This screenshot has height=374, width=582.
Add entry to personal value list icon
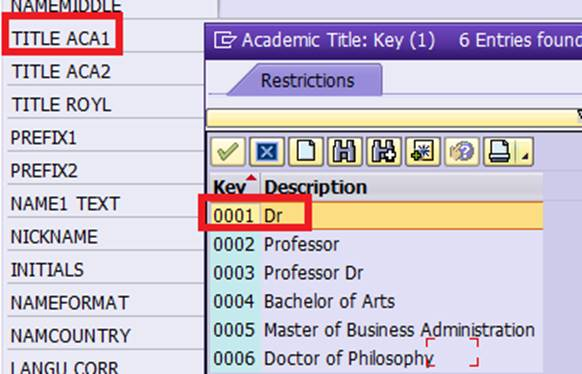[x=423, y=151]
